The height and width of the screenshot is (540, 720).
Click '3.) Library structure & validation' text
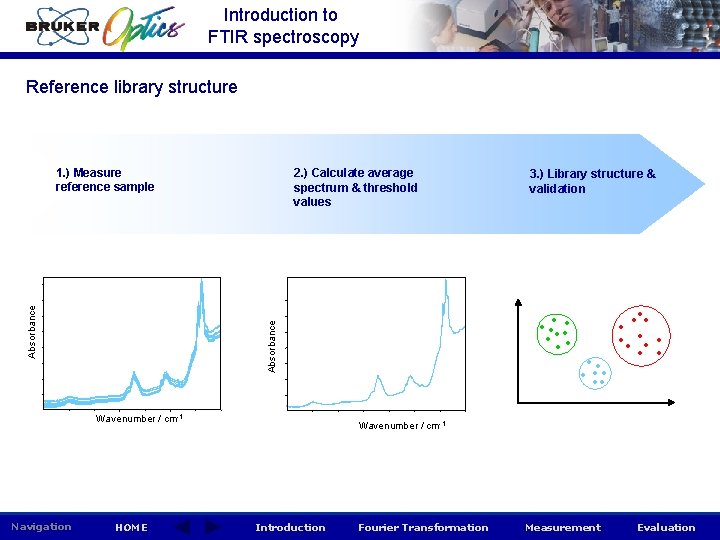click(x=592, y=181)
